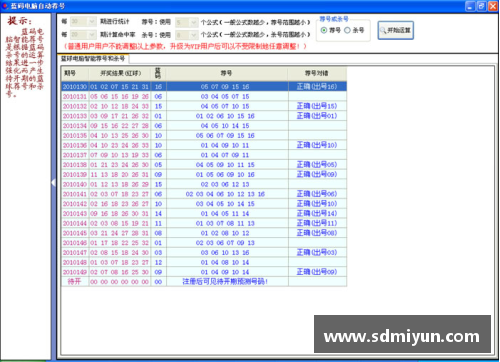Expand the 荐号 formula count dropdown

click(x=187, y=22)
